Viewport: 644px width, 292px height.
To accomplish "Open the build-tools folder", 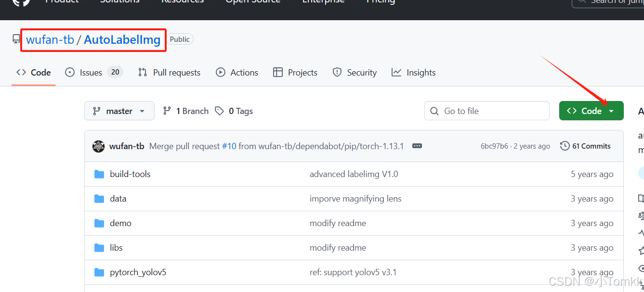I will point(130,174).
